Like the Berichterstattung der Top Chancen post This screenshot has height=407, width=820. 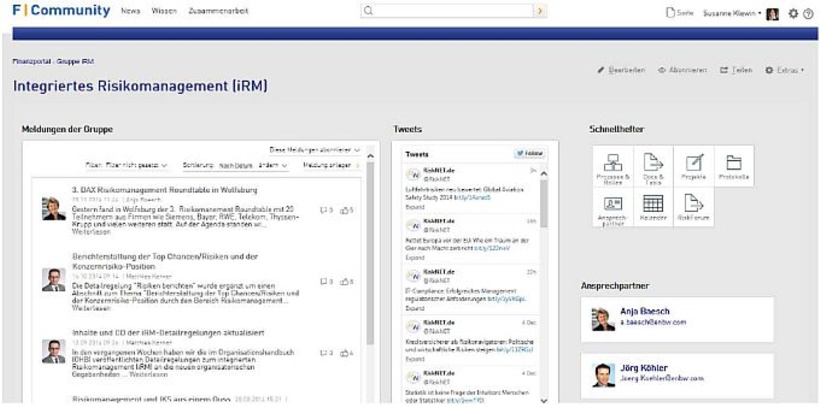pyautogui.click(x=346, y=281)
